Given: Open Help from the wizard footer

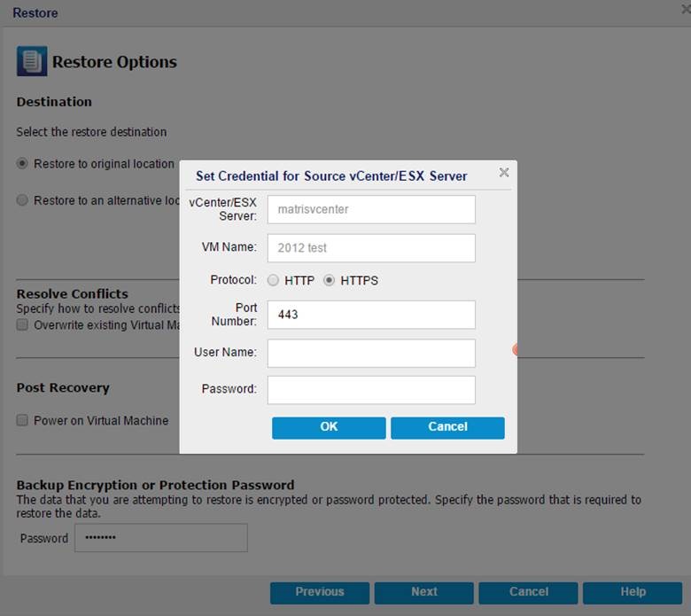Looking at the screenshot, I should click(633, 593).
